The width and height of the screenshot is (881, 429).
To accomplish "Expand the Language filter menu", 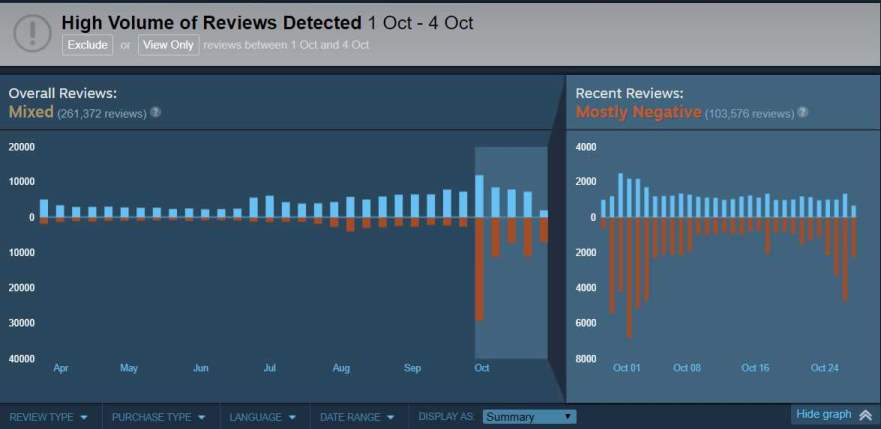I will coord(263,417).
